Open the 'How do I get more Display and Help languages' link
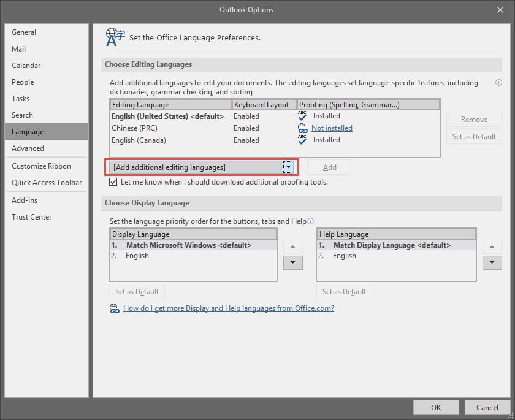Image resolution: width=515 pixels, height=420 pixels. [229, 308]
